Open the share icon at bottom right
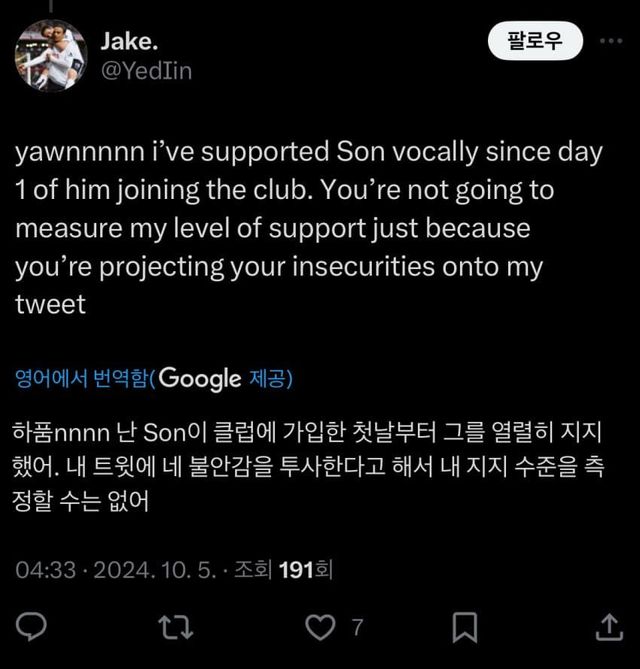 (607, 627)
